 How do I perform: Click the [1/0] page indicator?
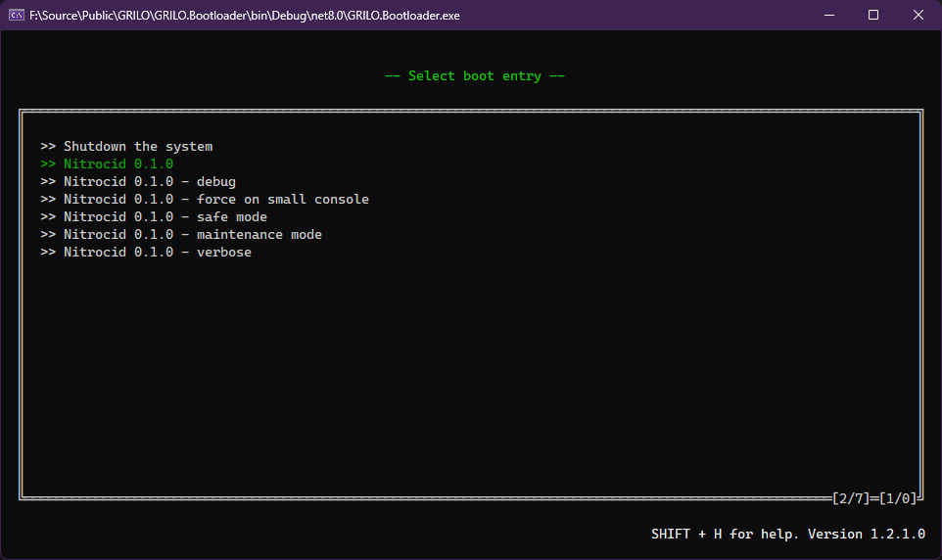[898, 498]
